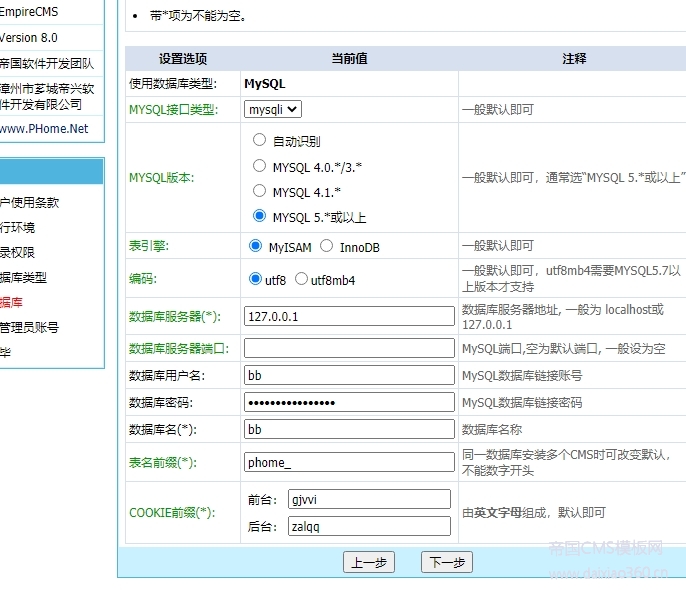Select MYSQL 4.1.* version radio button
Viewport: 686px width, 590px height.
pyautogui.click(x=260, y=191)
